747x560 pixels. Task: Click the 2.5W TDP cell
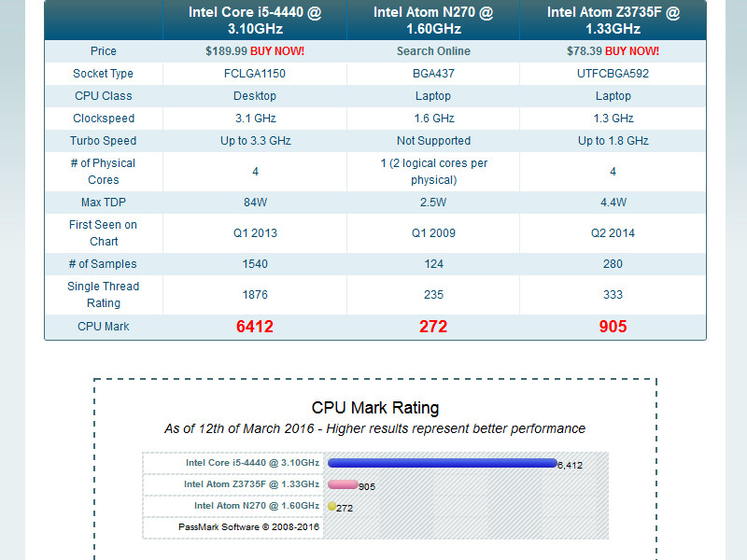pos(433,203)
